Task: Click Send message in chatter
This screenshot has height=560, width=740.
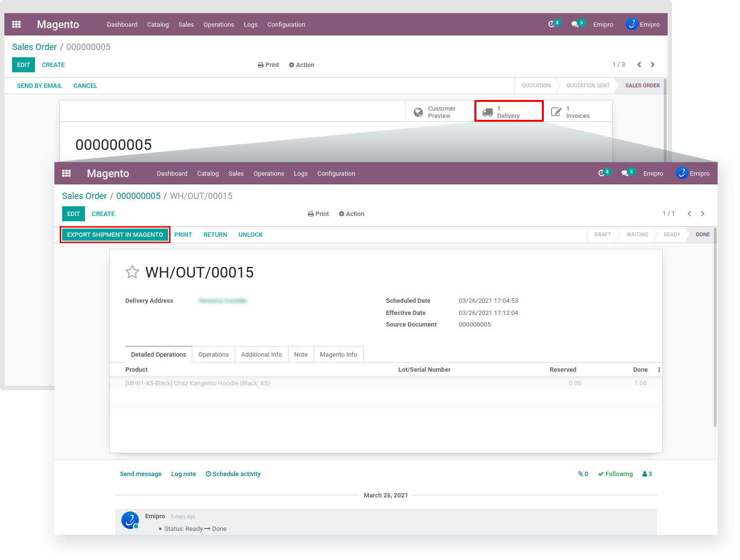Action: (141, 474)
